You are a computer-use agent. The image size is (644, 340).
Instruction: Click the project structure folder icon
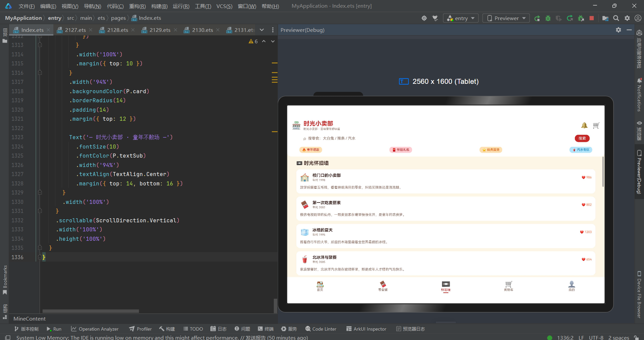click(605, 18)
